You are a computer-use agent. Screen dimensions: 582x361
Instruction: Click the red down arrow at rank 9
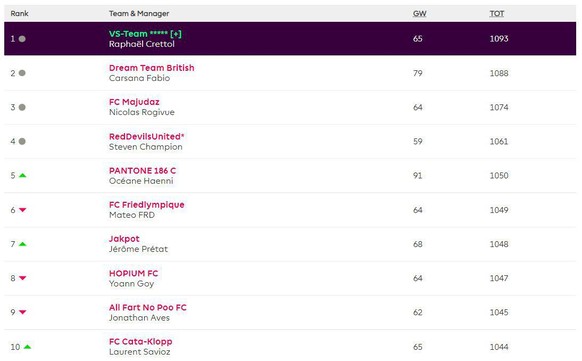pos(23,312)
